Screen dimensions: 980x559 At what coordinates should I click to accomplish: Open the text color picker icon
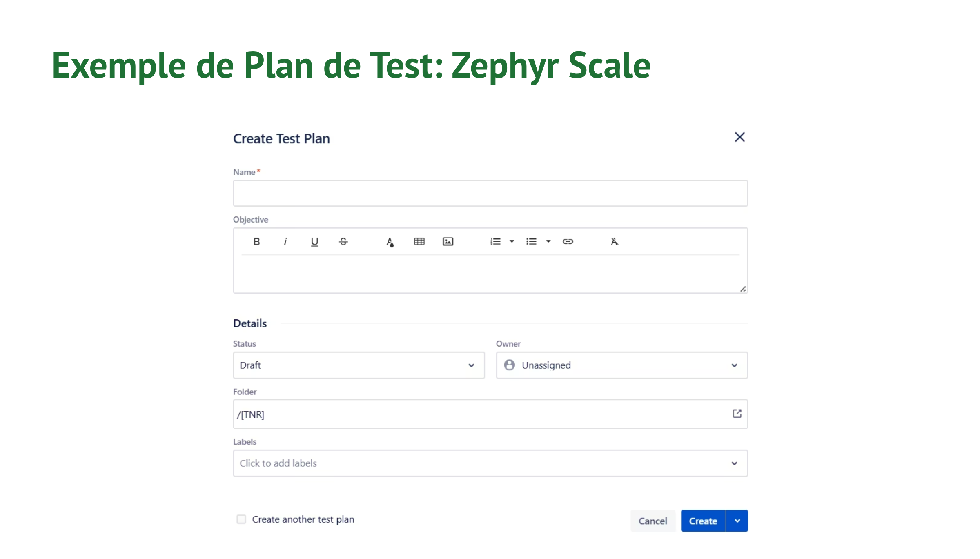[x=390, y=242]
